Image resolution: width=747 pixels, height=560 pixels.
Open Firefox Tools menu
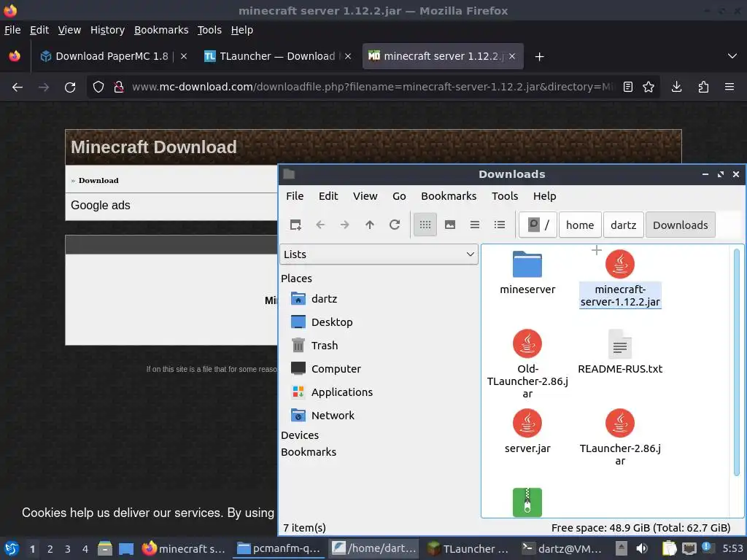[x=209, y=30]
